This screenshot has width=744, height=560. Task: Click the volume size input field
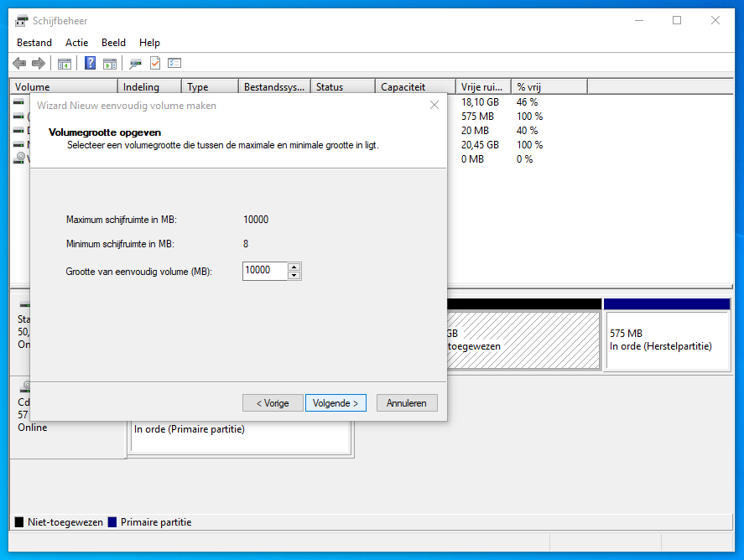point(264,271)
